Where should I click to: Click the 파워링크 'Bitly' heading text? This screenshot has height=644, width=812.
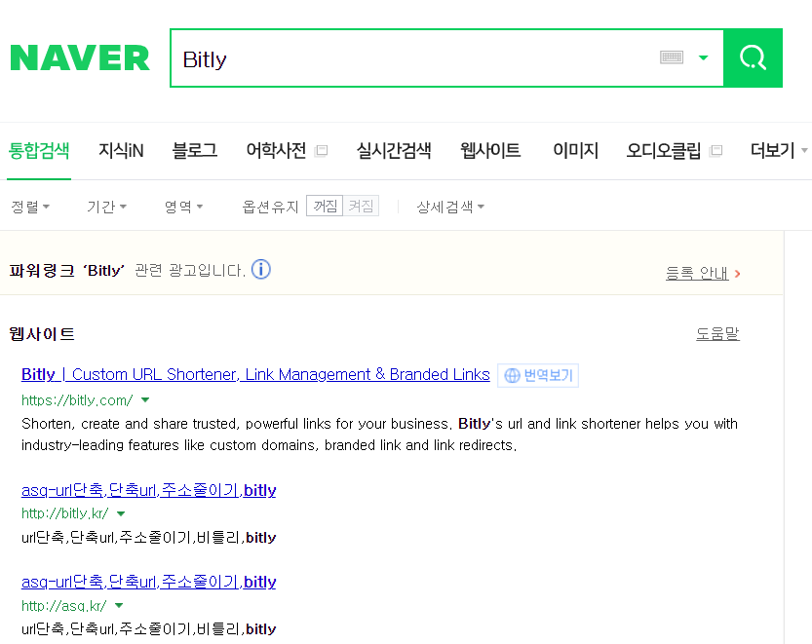(67, 270)
